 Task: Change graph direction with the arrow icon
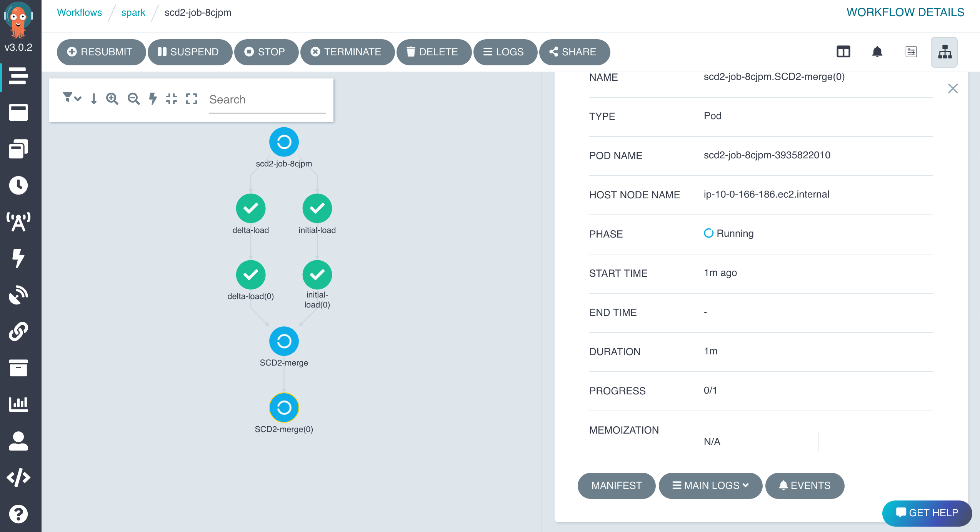tap(94, 99)
